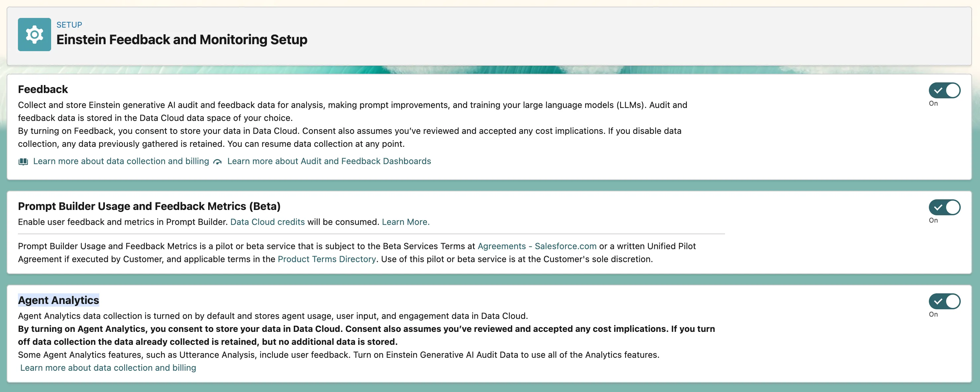This screenshot has height=392, width=980.
Task: Click the Prompt Builder Usage and Feedback Metrics heading
Action: 149,206
